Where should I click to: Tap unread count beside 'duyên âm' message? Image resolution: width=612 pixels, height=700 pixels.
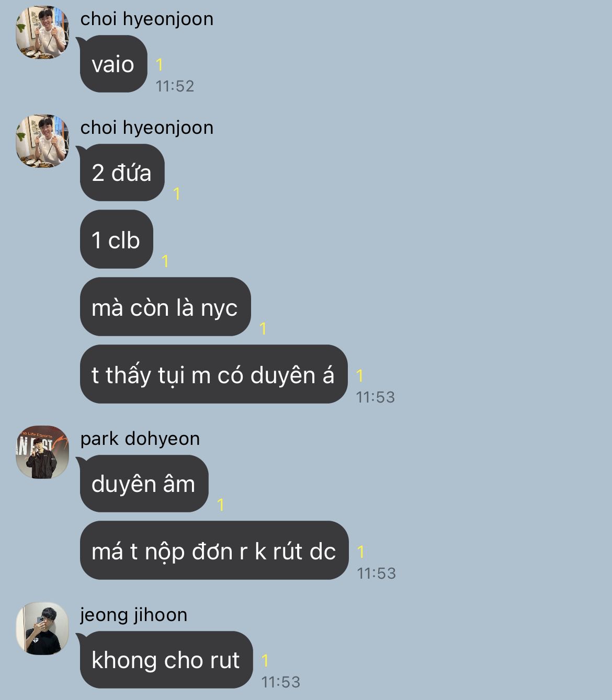[x=221, y=504]
